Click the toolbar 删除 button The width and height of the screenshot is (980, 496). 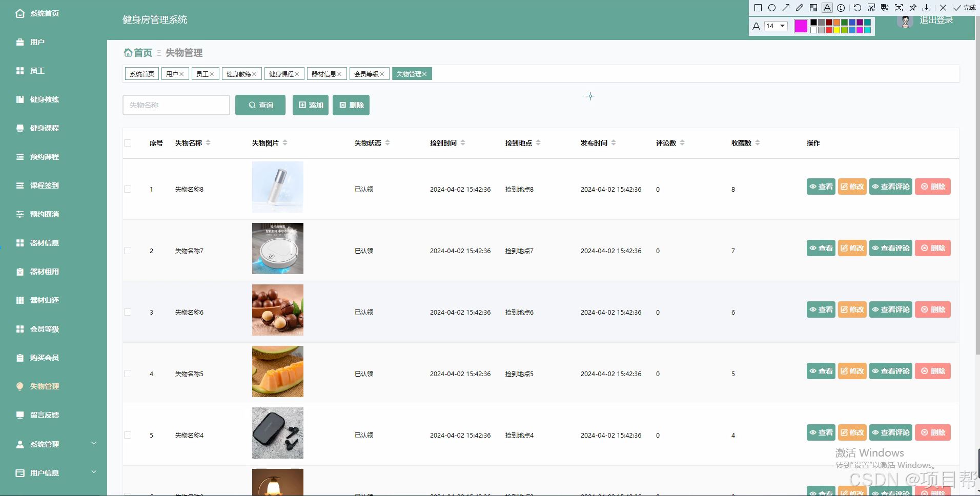pos(351,105)
